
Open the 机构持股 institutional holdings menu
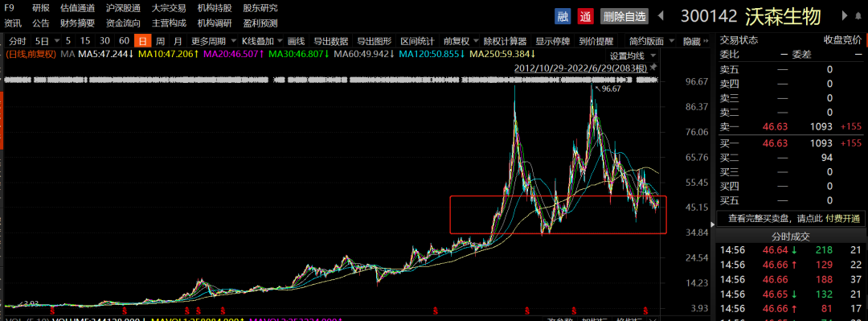click(215, 8)
